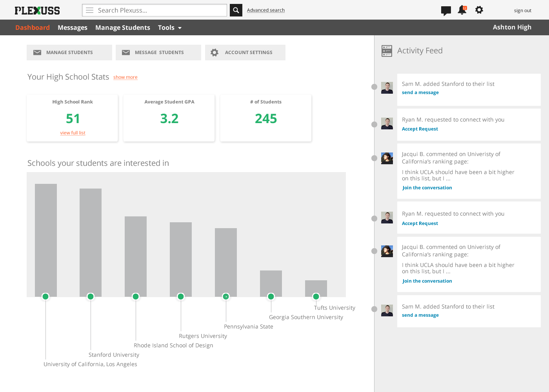Open the Manage Students nav tab
Viewport: 549px width, 392px height.
coord(123,27)
